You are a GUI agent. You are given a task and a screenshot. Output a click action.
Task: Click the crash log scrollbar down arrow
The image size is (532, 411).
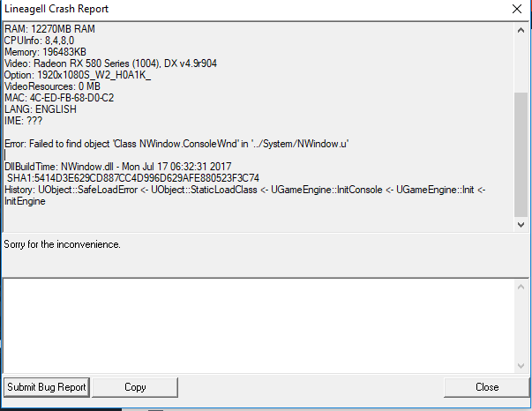[520, 225]
